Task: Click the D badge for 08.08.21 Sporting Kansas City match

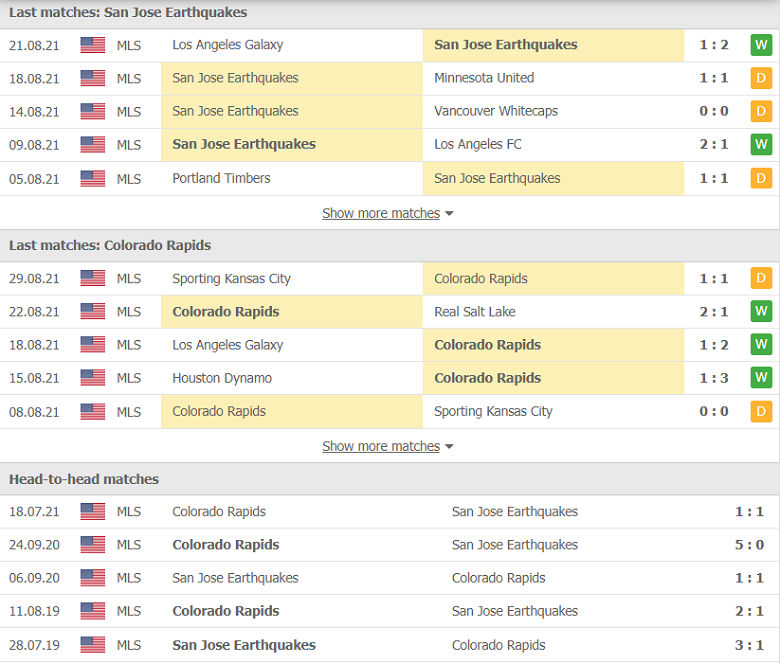Action: (761, 412)
